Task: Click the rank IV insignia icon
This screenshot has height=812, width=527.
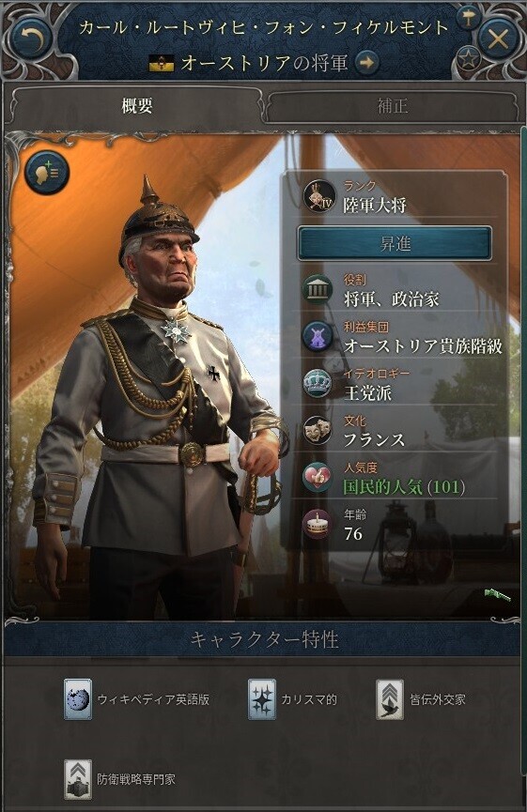Action: point(319,196)
